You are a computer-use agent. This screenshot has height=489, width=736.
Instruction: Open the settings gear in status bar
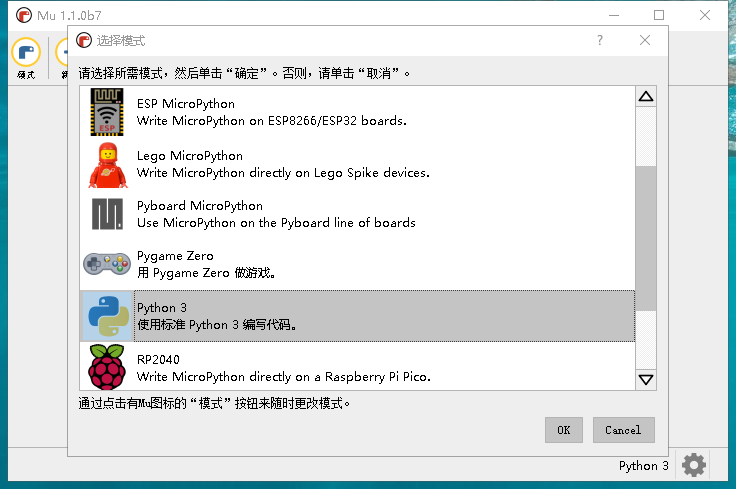[694, 465]
